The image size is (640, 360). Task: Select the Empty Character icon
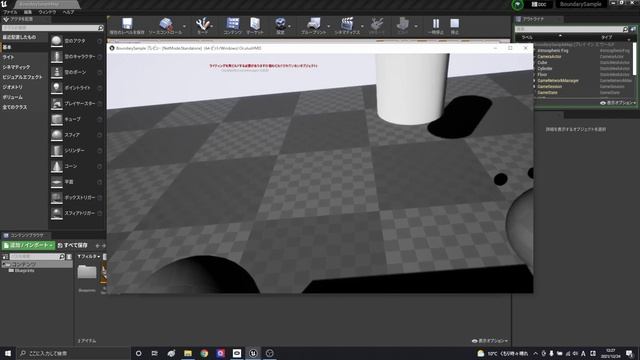coord(57,56)
